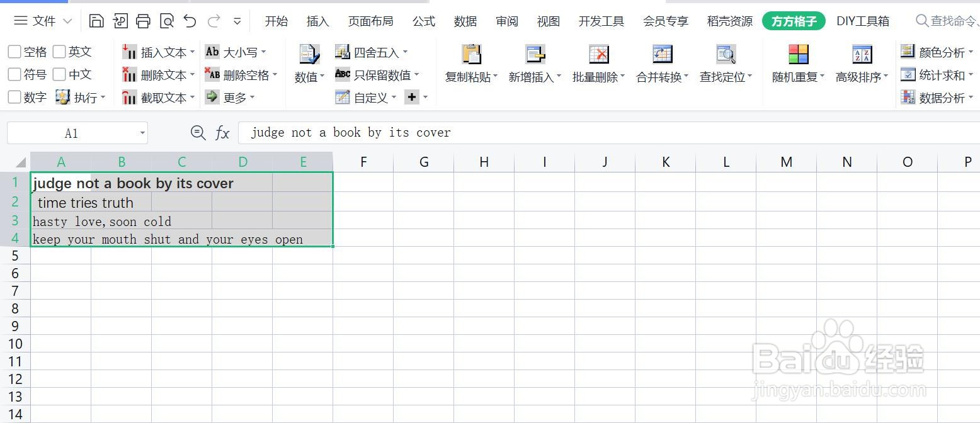Check the 数字 checkbox
Viewport: 980px width, 423px height.
coord(14,97)
